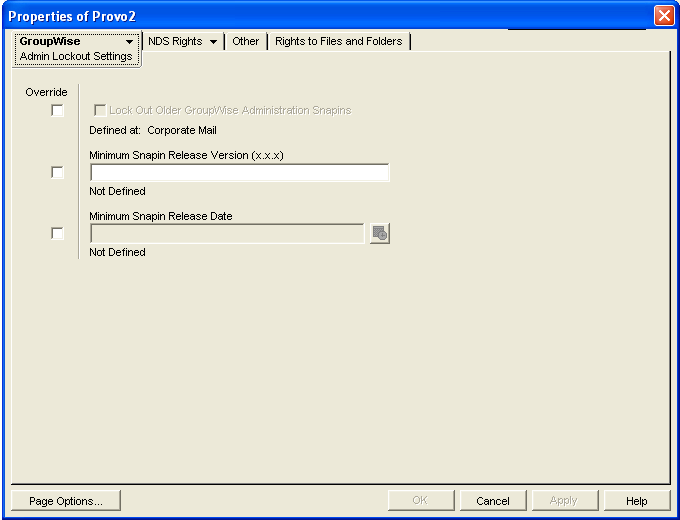Open Page Options

(66, 501)
